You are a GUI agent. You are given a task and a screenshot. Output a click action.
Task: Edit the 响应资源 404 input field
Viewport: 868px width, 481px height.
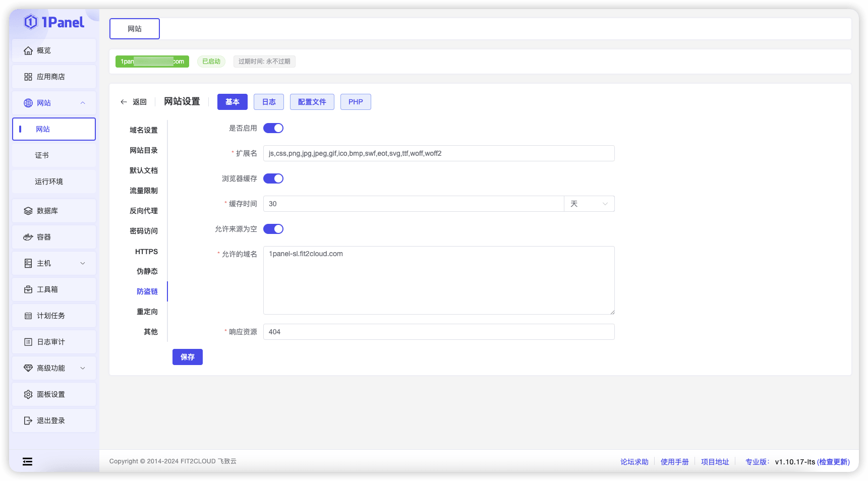point(438,332)
